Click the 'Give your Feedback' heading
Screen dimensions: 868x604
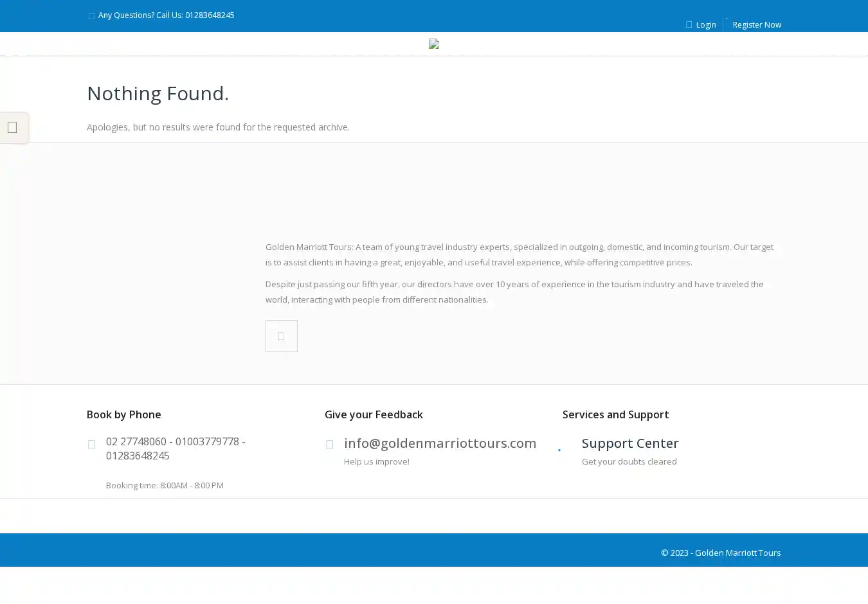point(374,414)
